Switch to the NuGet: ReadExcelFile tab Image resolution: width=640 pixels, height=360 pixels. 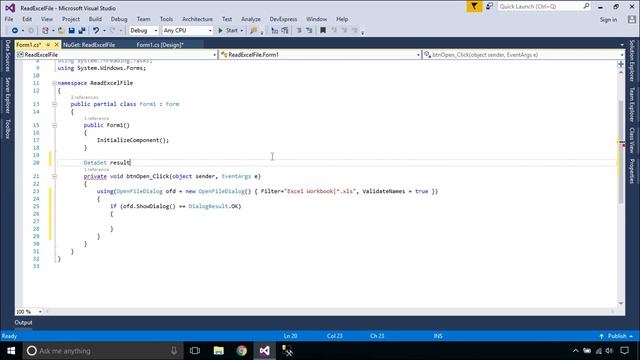(89, 45)
